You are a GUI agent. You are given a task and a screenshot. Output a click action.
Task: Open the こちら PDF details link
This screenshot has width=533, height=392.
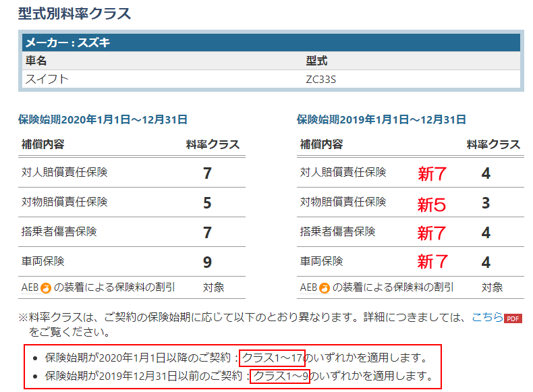click(x=487, y=317)
